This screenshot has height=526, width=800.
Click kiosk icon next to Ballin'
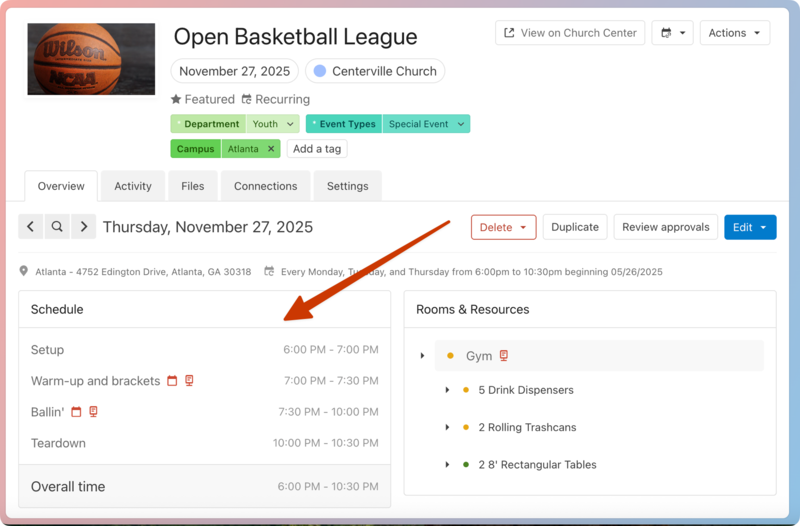(x=93, y=412)
